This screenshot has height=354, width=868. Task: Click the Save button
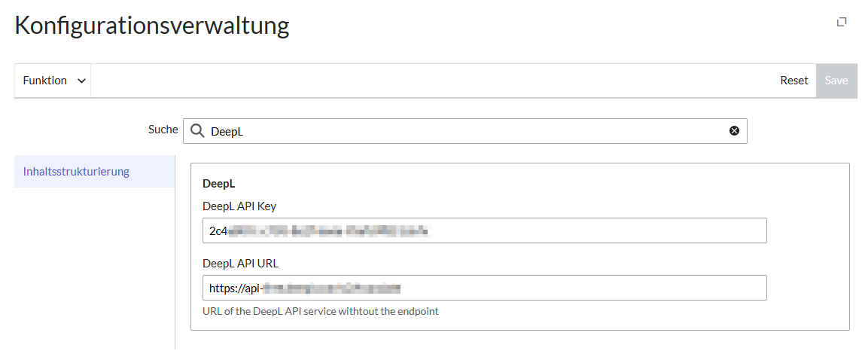click(836, 81)
